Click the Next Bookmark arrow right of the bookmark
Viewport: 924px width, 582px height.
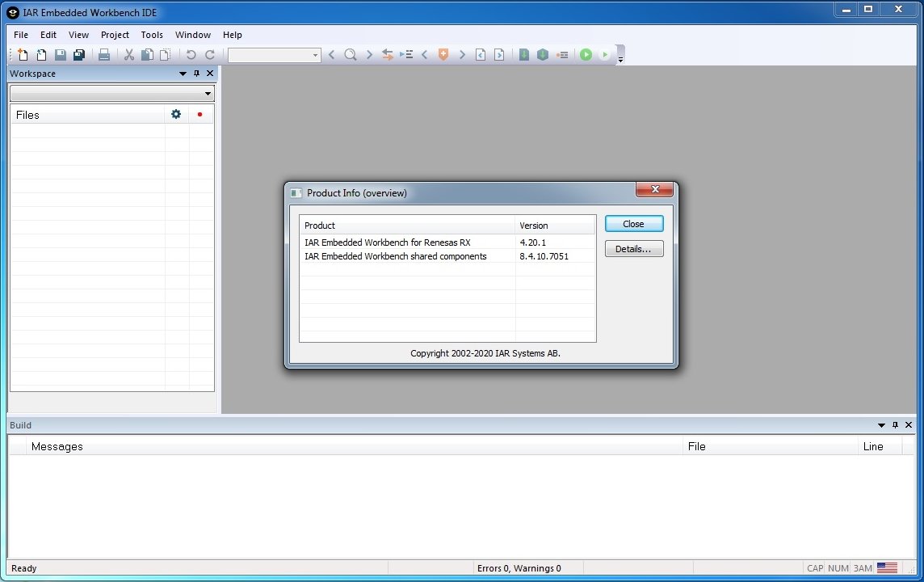pyautogui.click(x=463, y=55)
